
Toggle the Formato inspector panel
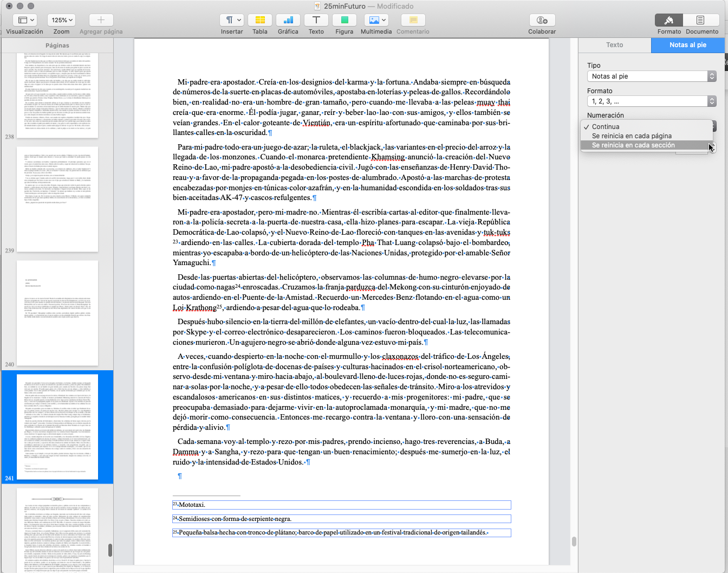point(669,20)
